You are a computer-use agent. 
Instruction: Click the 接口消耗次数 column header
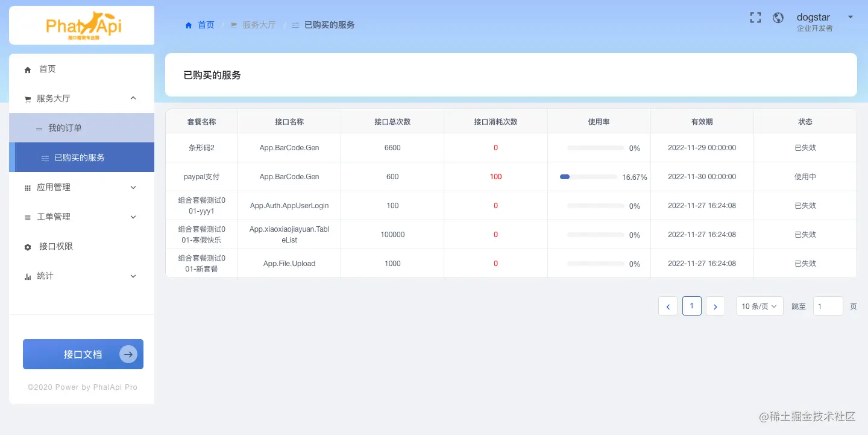[495, 121]
